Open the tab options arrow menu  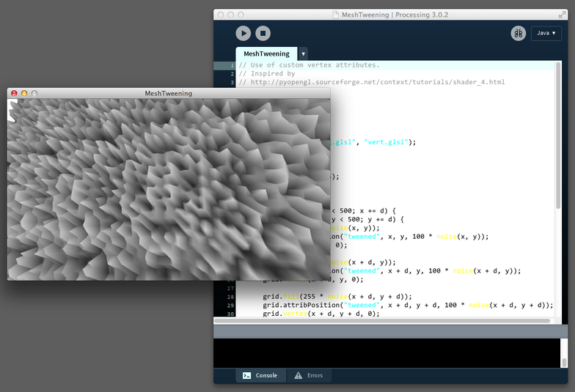(303, 53)
